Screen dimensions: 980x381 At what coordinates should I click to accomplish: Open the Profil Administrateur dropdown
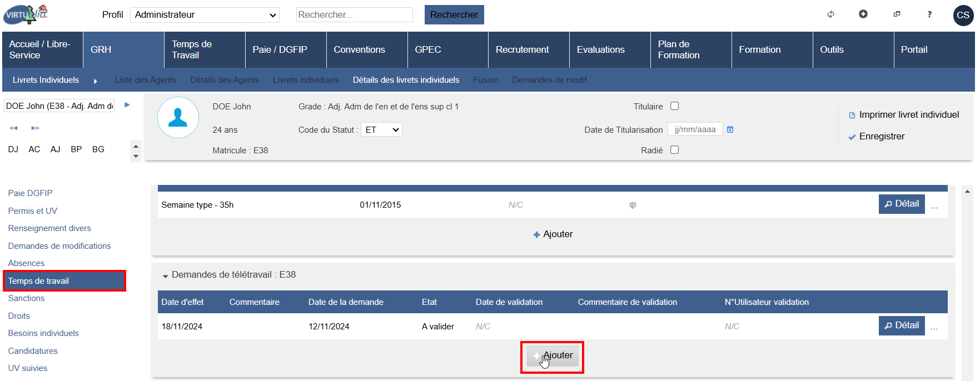(205, 15)
